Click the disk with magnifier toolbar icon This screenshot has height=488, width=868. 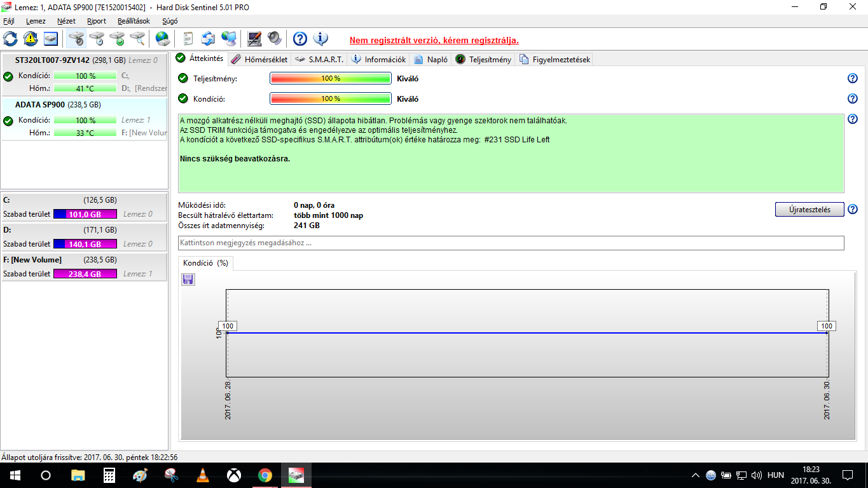(137, 39)
